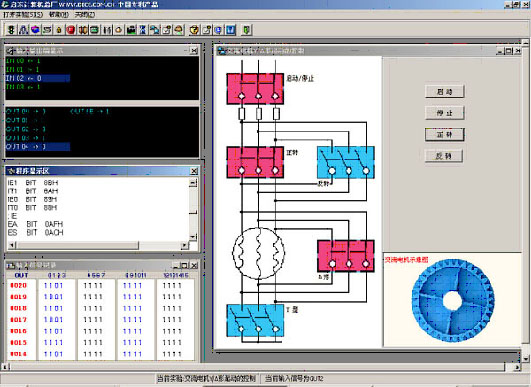The height and width of the screenshot is (387, 531).
Task: Click the person avatar toolbar icon
Action: tap(178, 30)
